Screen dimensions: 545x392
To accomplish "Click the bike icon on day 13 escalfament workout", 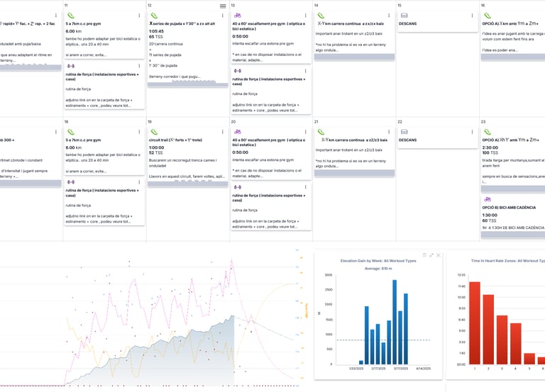I will point(238,16).
